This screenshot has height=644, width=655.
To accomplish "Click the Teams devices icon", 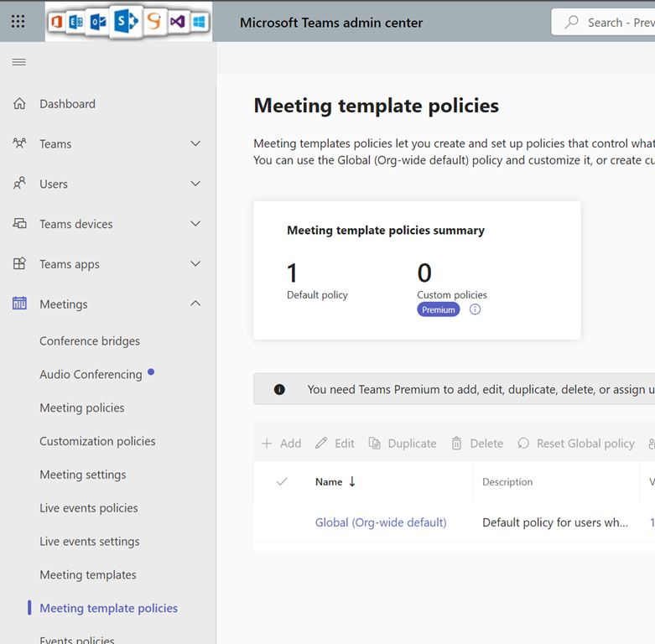I will point(19,224).
